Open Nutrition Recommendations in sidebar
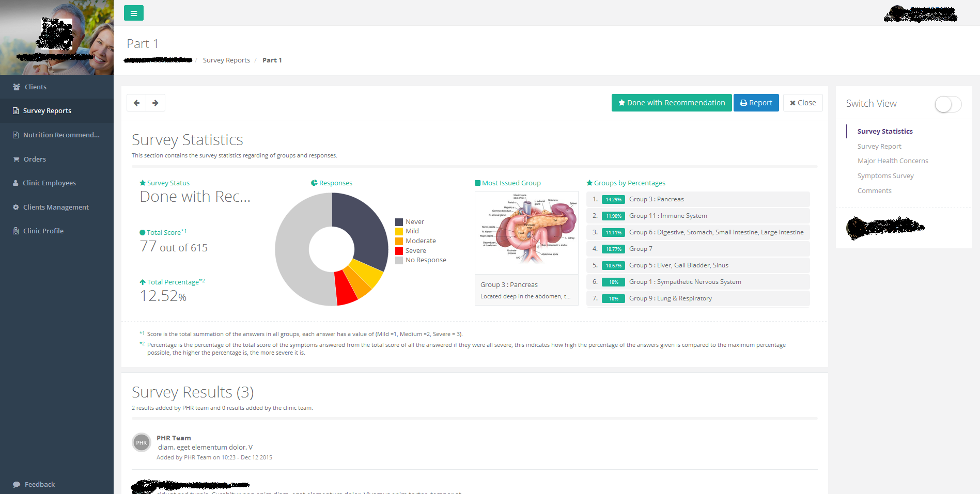This screenshot has width=980, height=494. 61,135
